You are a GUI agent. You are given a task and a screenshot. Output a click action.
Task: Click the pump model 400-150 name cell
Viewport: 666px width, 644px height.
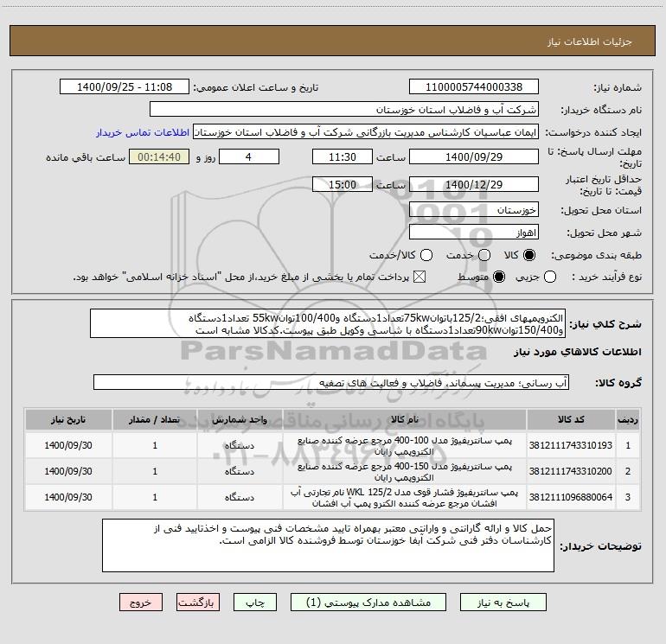pos(405,471)
